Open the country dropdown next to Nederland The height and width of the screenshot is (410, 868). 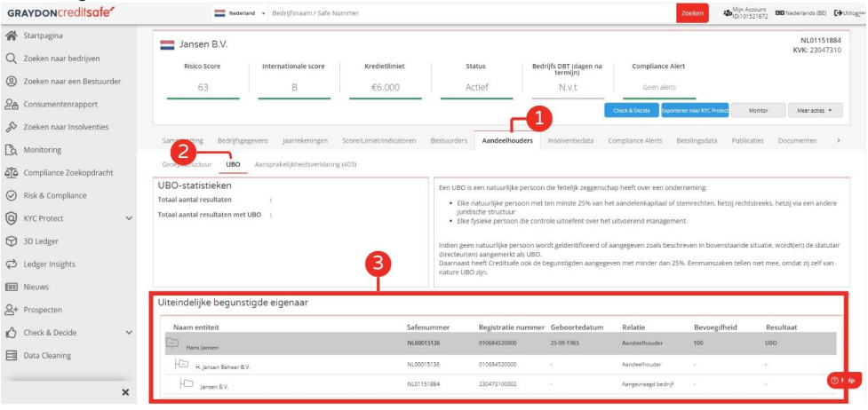tap(264, 13)
